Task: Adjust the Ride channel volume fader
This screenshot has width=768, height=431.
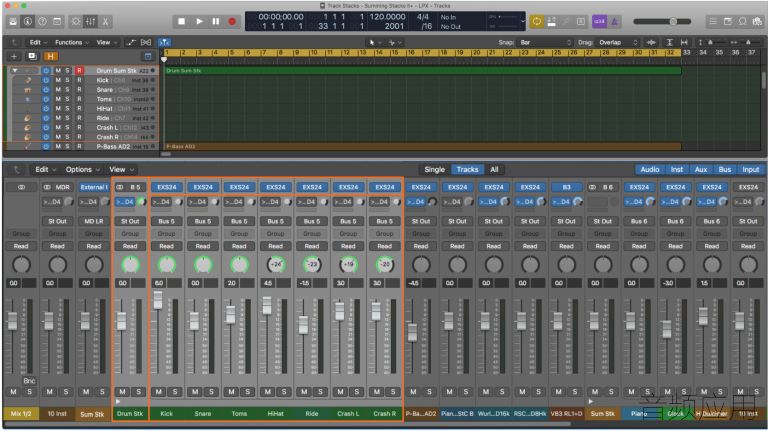Action: (x=303, y=325)
